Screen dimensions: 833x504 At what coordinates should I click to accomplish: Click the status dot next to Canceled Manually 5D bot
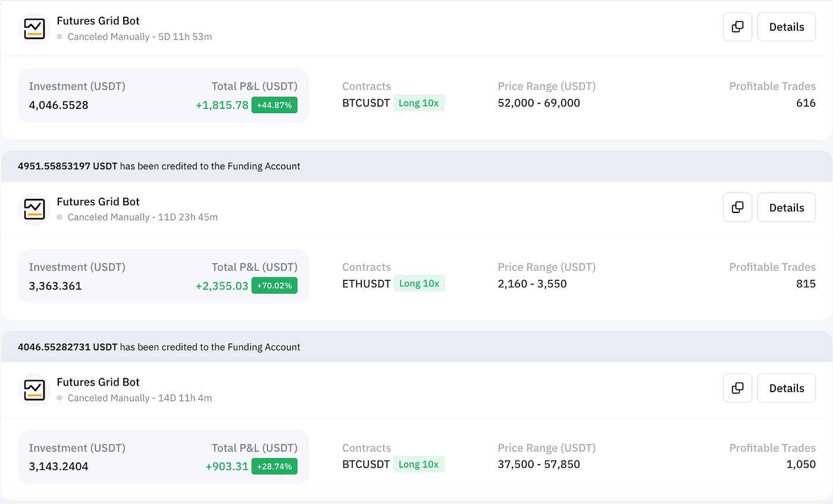click(59, 37)
